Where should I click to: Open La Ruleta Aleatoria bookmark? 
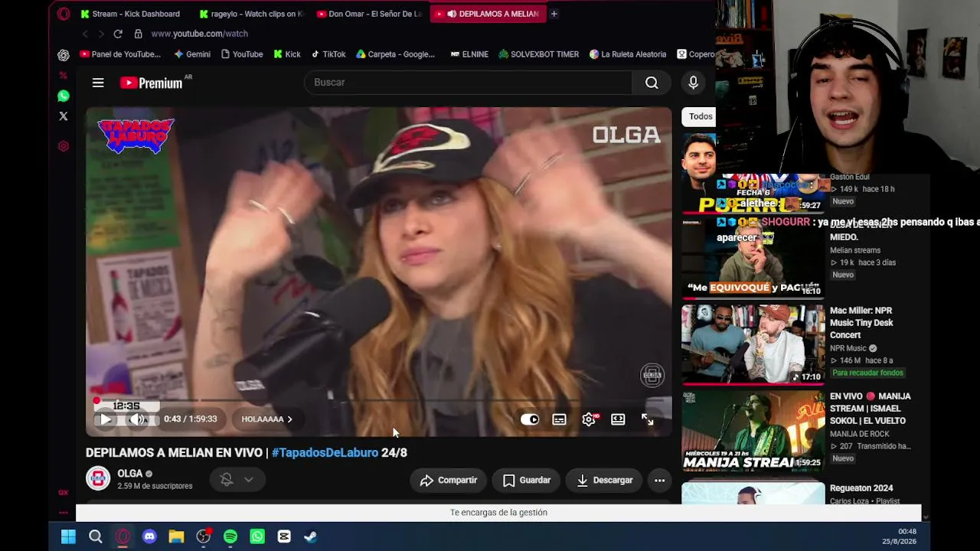click(628, 54)
